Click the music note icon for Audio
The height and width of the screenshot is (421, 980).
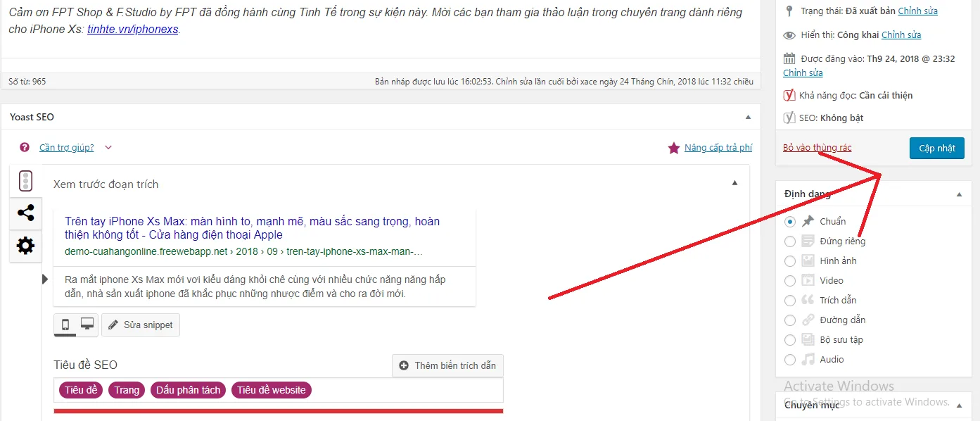[x=808, y=359]
